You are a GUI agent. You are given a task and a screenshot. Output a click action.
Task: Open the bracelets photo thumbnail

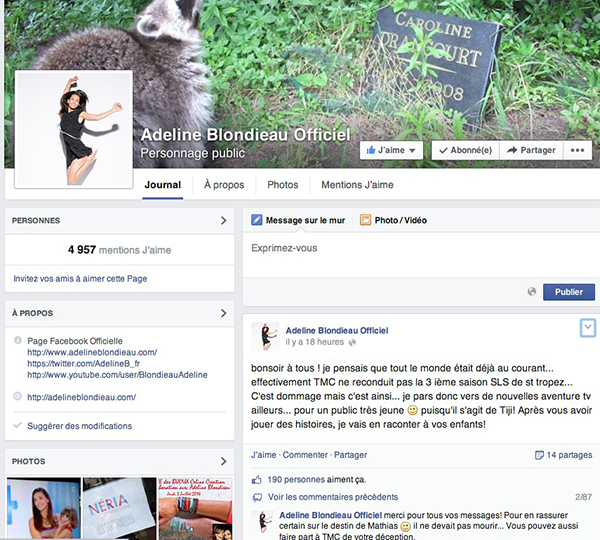tap(195, 508)
